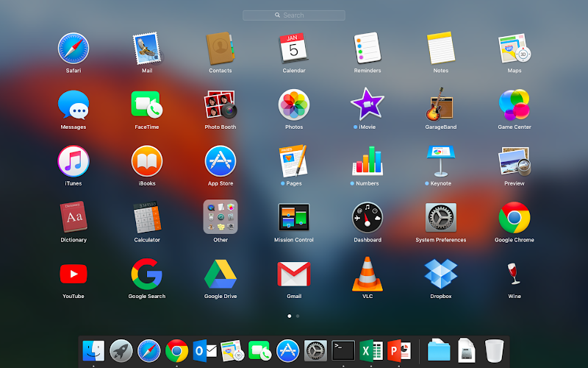Launch Keynote
This screenshot has width=588, height=368.
pos(440,161)
